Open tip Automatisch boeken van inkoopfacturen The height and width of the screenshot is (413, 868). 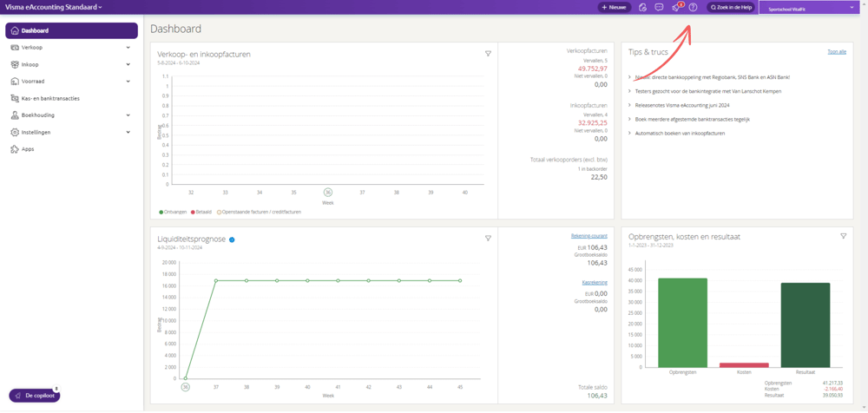point(680,133)
